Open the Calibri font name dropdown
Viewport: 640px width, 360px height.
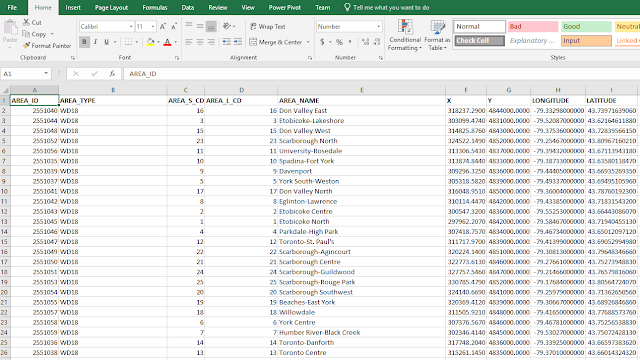(x=131, y=27)
